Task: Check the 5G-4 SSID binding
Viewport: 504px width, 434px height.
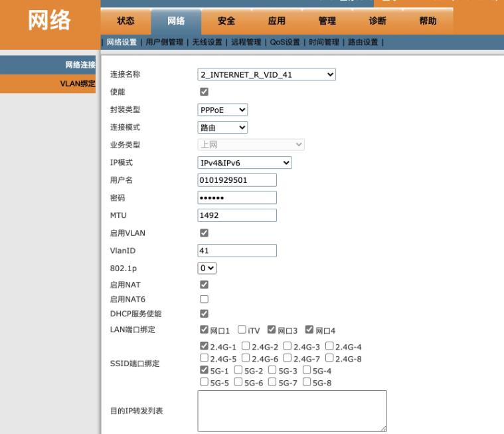Action: [307, 370]
